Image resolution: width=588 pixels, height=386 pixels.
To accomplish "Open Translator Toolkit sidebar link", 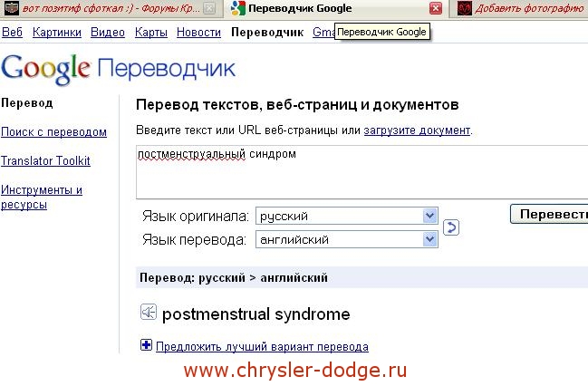I will pos(45,161).
